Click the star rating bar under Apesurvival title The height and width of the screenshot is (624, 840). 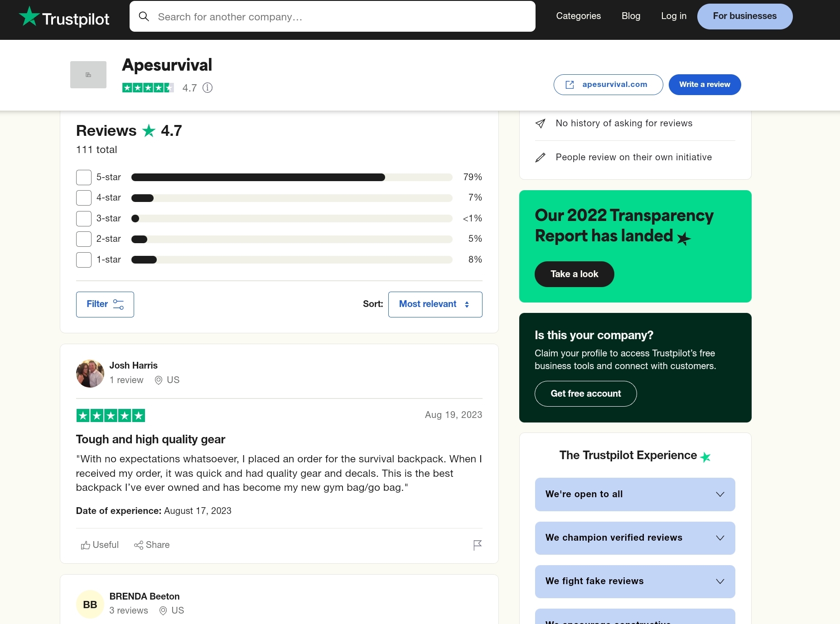pyautogui.click(x=148, y=88)
